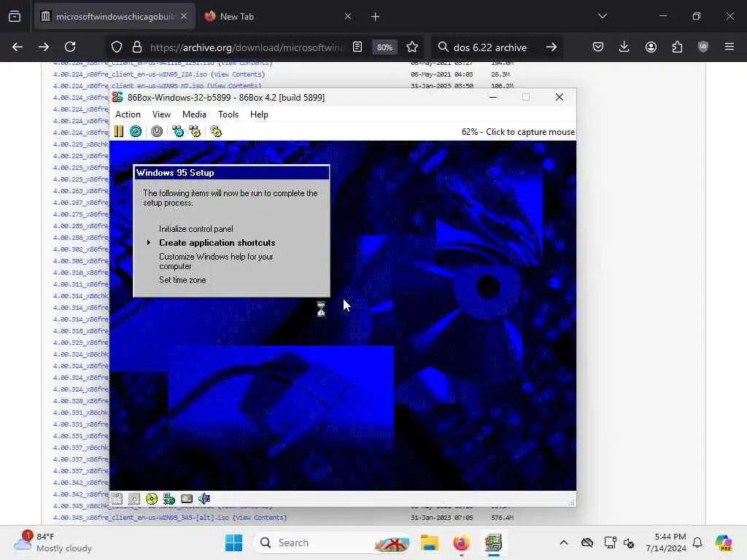
Task: Open the Tools menu in 86Box
Action: coord(228,114)
